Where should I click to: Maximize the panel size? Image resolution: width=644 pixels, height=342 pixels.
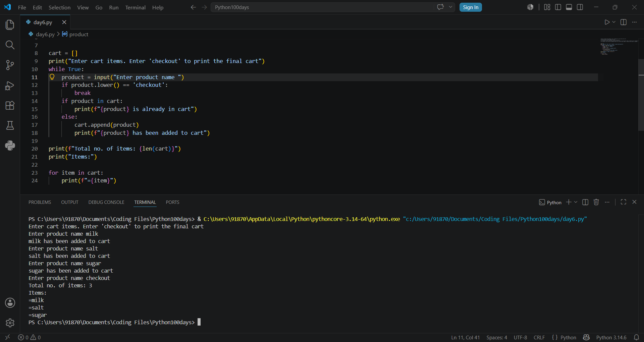(x=624, y=202)
